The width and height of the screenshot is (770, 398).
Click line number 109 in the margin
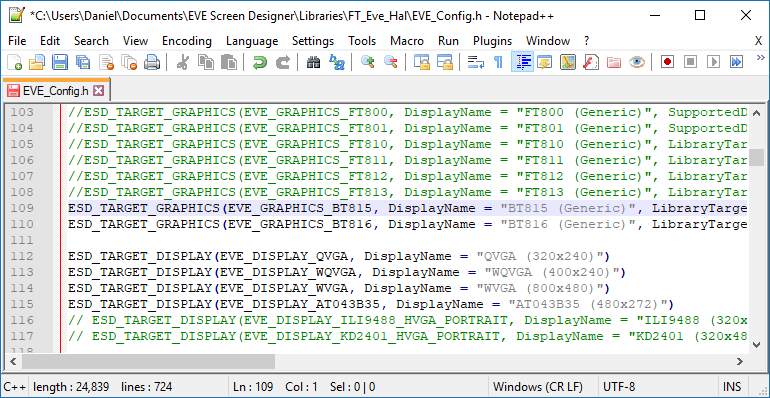23,208
